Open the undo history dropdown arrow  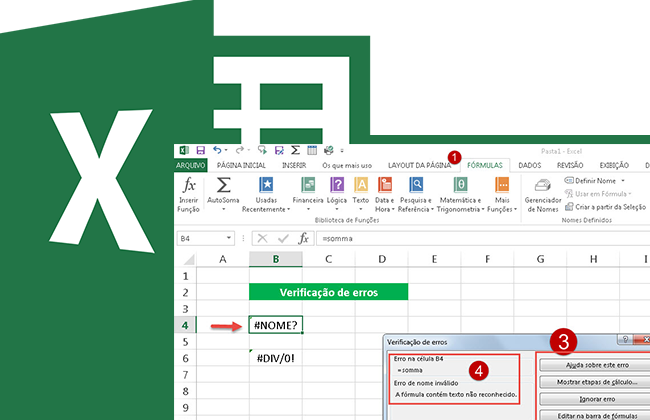(x=226, y=150)
